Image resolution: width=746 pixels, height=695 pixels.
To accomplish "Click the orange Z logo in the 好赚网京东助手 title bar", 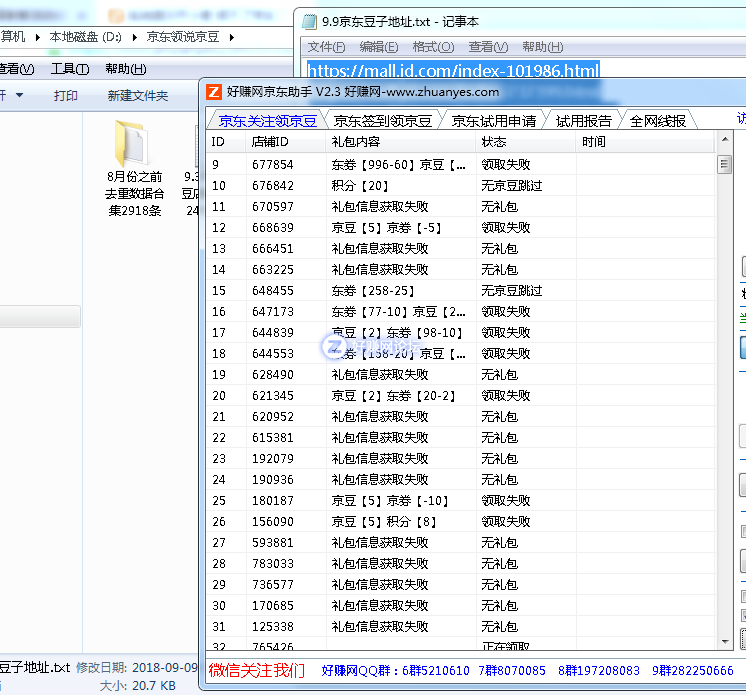I will click(x=214, y=92).
